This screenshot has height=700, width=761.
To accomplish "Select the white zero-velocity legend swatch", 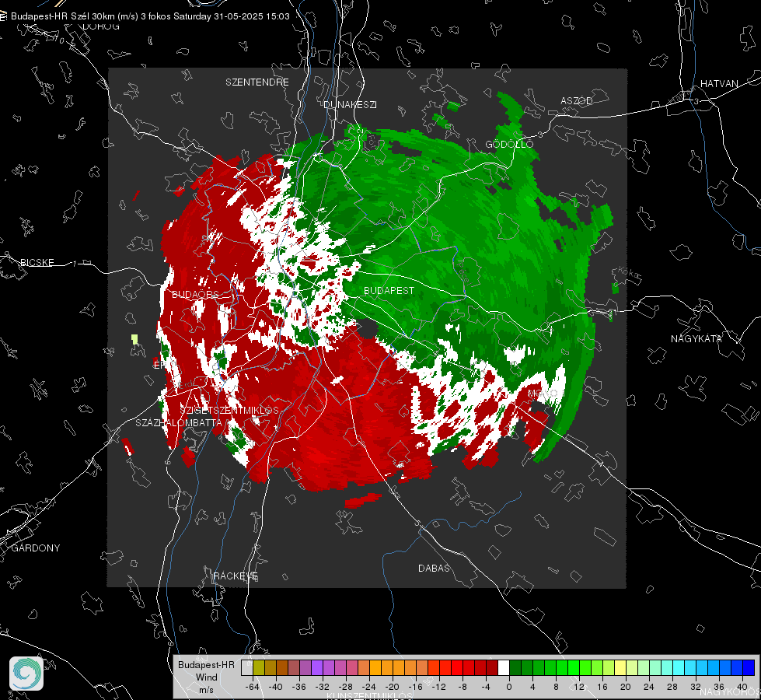I will [x=504, y=667].
